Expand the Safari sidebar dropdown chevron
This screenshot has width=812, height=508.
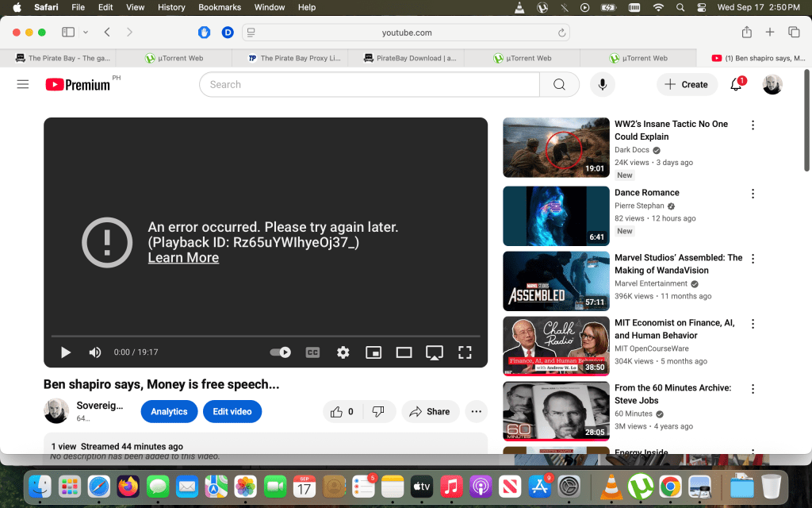coord(86,33)
